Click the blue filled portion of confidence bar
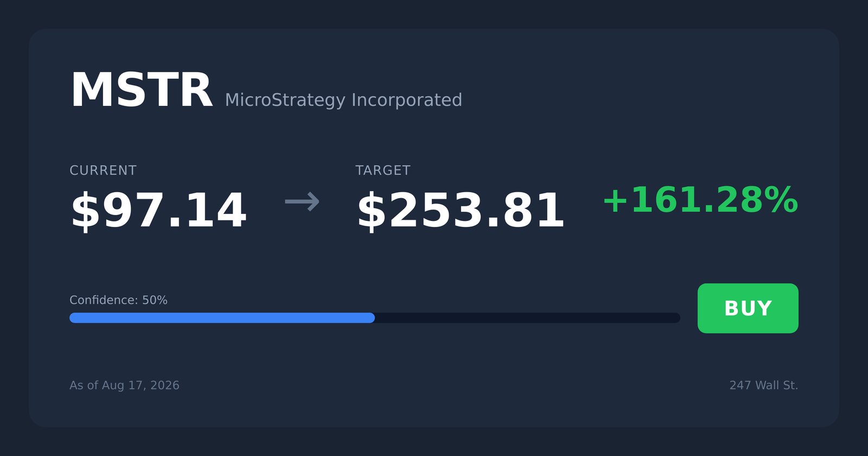Screen dimensions: 868x456 (222, 318)
